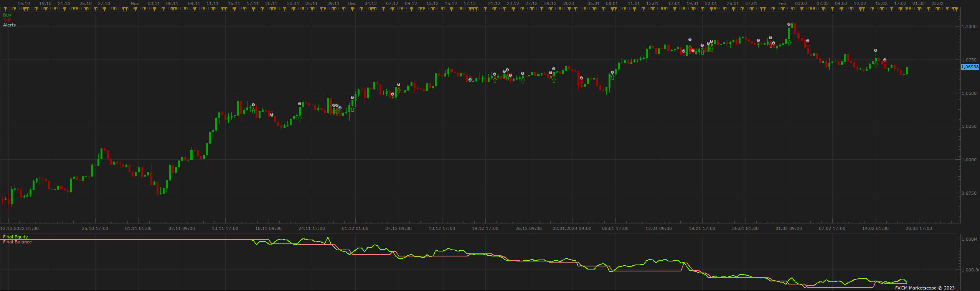Click the alert marker above 07.12 09:00
The width and height of the screenshot is (980, 291).
[x=399, y=84]
